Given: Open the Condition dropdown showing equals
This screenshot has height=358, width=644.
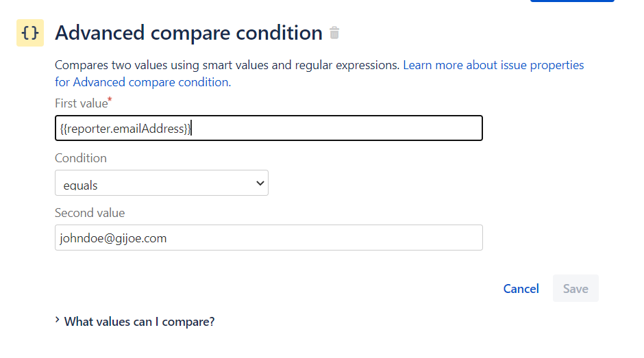Looking at the screenshot, I should (162, 183).
